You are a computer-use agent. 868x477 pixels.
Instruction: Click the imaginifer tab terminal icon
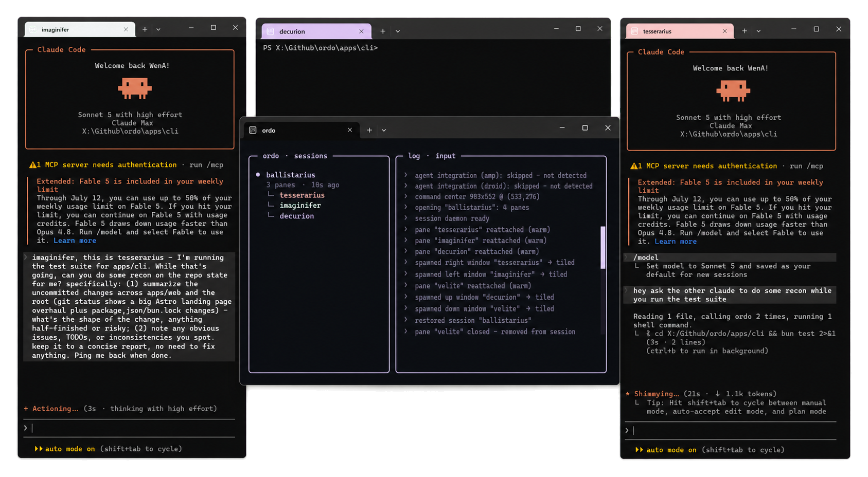pos(33,29)
